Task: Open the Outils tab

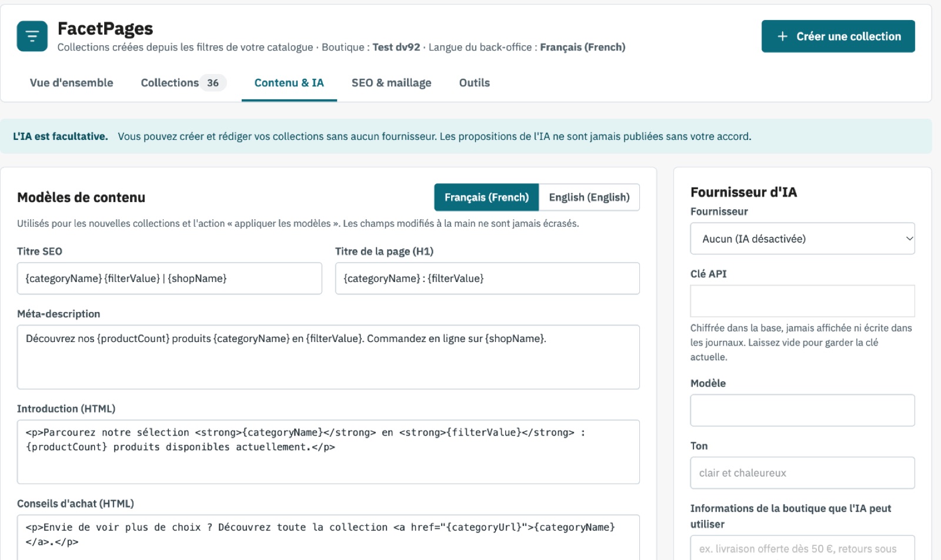Action: click(x=475, y=83)
